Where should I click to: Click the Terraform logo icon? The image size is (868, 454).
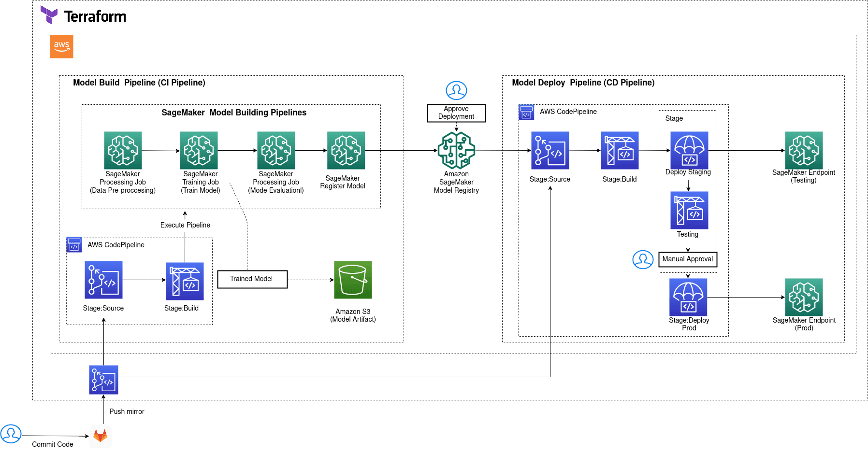click(49, 15)
